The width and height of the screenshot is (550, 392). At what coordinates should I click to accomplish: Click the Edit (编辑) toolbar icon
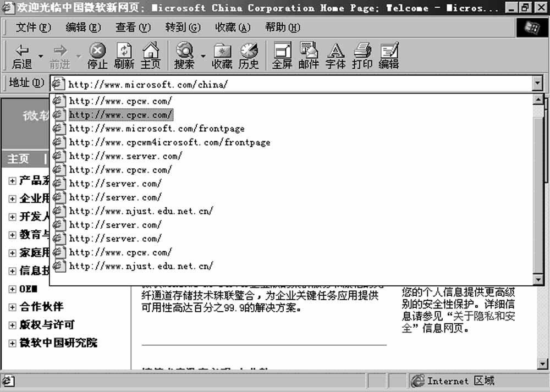pos(389,56)
